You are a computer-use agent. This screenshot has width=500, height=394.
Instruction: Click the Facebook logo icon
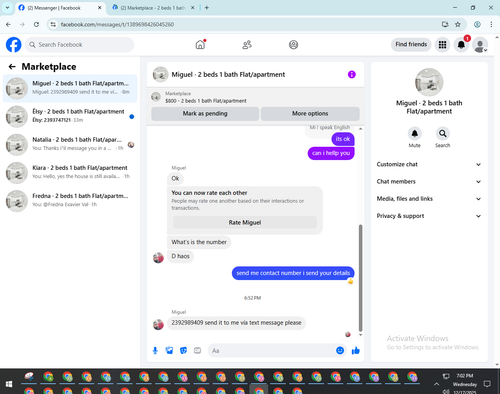click(14, 45)
